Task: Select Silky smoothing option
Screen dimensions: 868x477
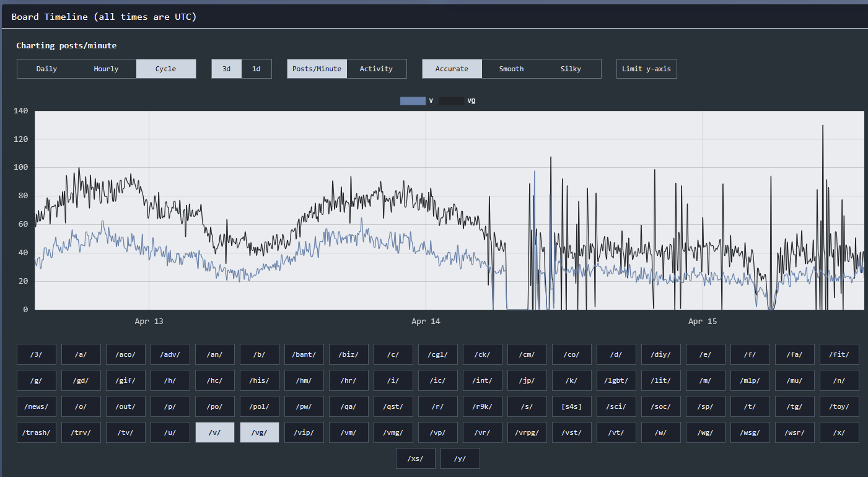Action: click(x=571, y=69)
